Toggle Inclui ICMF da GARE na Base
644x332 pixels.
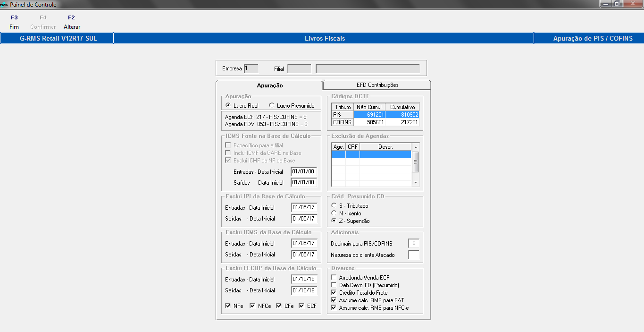click(228, 153)
